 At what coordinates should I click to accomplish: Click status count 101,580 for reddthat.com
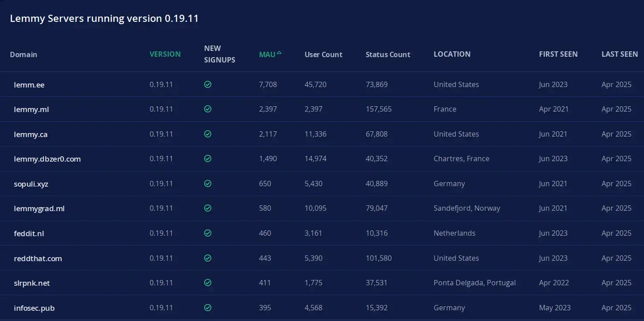tap(378, 258)
